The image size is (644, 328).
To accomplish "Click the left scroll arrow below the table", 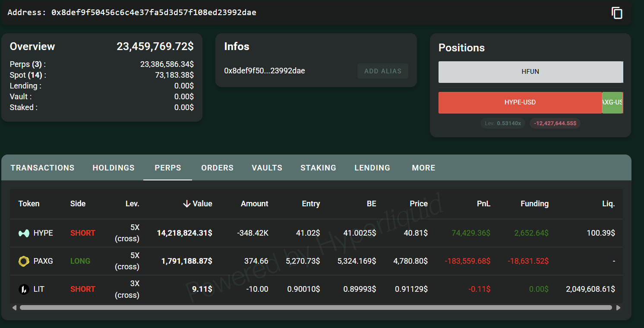I will pos(14,307).
